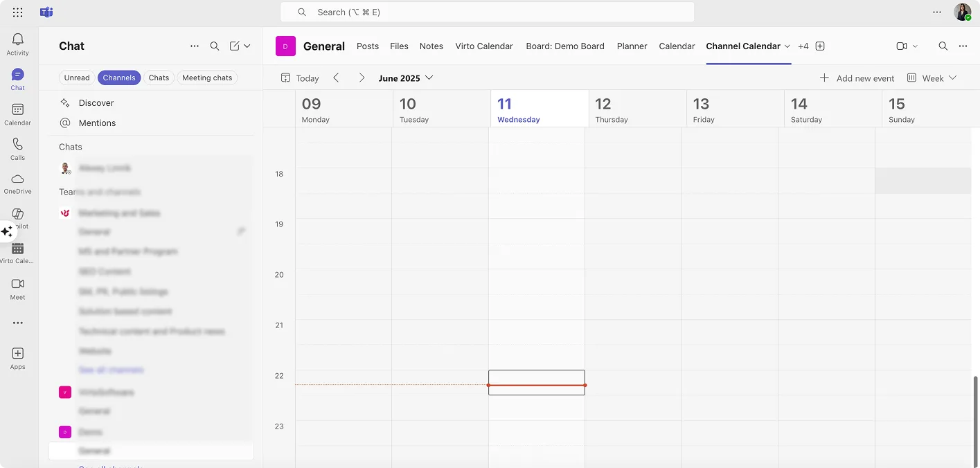This screenshot has width=980, height=468.
Task: Show only Meeting chats
Action: (x=206, y=78)
